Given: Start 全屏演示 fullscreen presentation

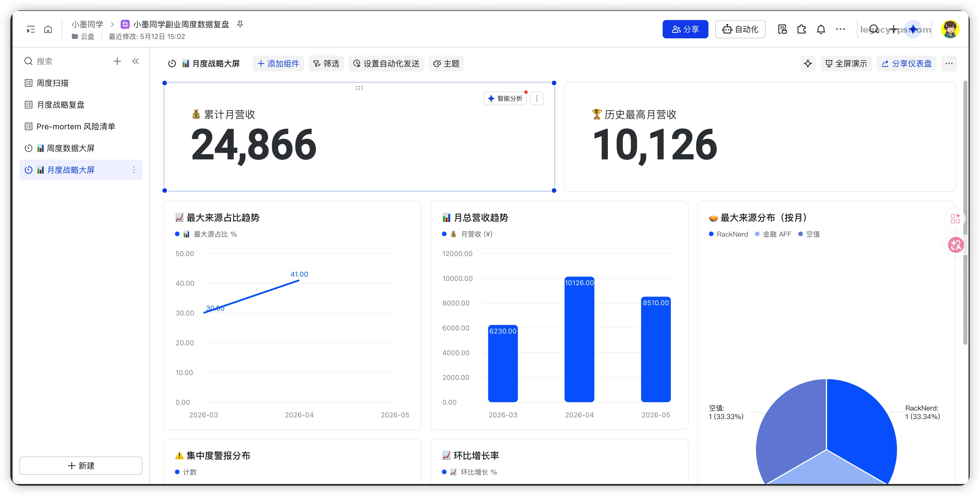Looking at the screenshot, I should (846, 64).
